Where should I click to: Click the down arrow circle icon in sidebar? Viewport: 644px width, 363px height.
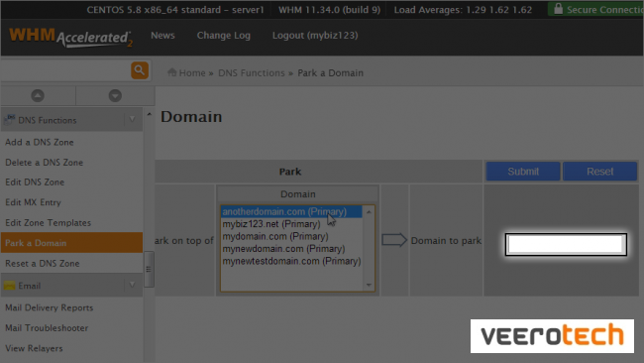pyautogui.click(x=115, y=96)
